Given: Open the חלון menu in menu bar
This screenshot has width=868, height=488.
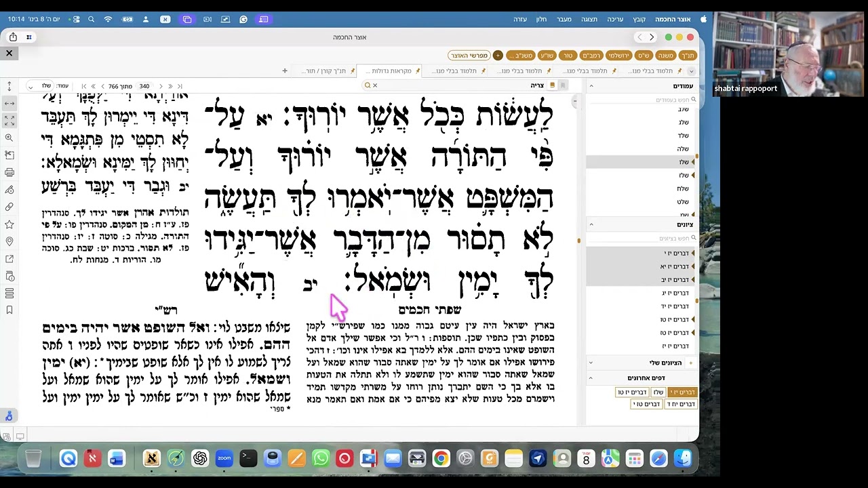Looking at the screenshot, I should (x=541, y=19).
